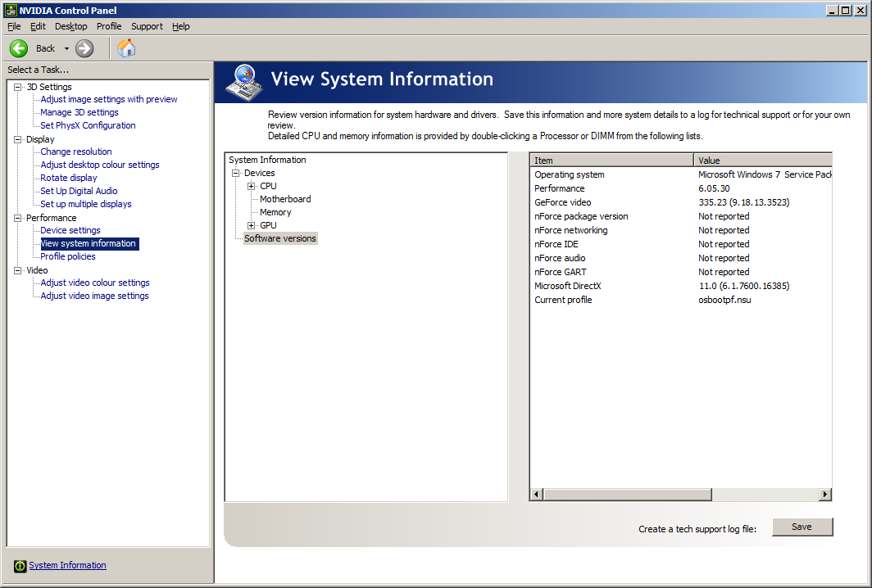Collapse the Devices tree node
The height and width of the screenshot is (588, 872).
click(236, 174)
